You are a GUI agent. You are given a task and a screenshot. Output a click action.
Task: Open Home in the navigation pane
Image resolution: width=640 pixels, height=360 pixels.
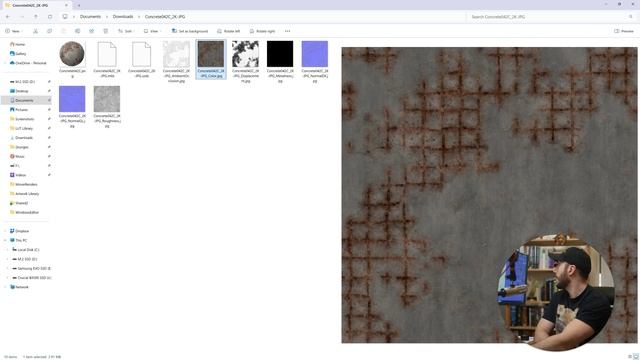click(18, 44)
